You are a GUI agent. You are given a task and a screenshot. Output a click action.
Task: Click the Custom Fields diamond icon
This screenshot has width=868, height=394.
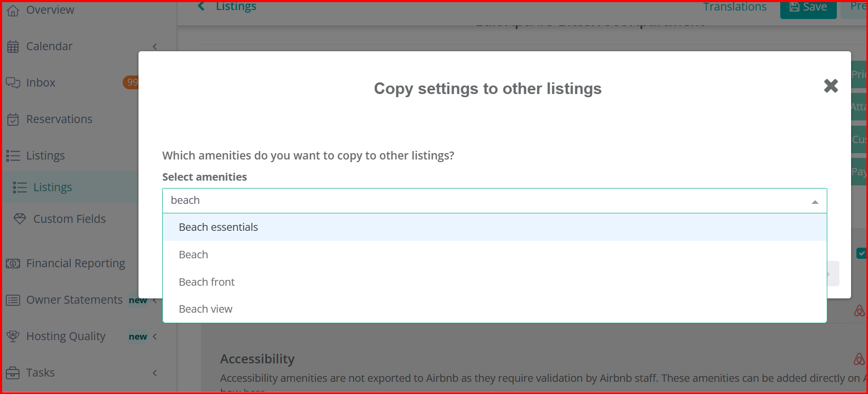20,219
